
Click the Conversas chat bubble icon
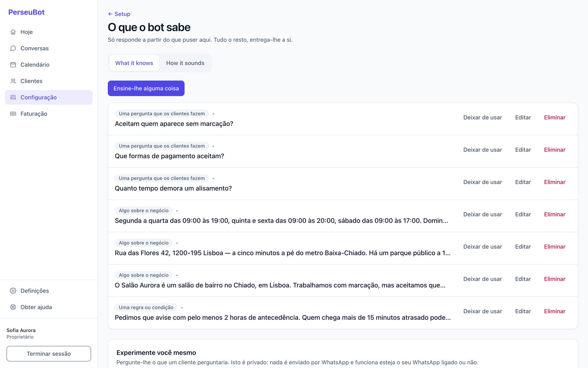click(13, 48)
